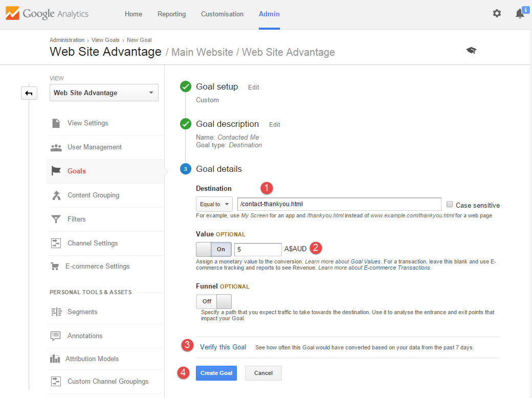Open the Reporting tab

[x=172, y=14]
